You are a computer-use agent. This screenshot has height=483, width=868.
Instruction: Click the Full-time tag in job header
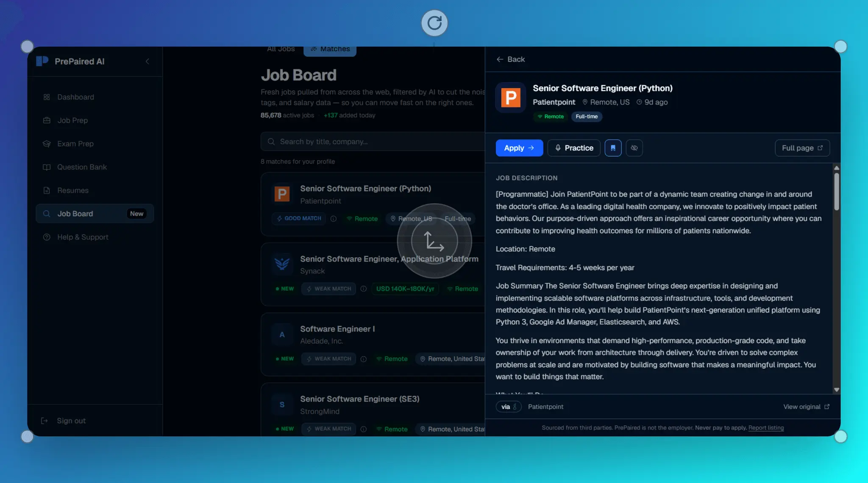(587, 117)
